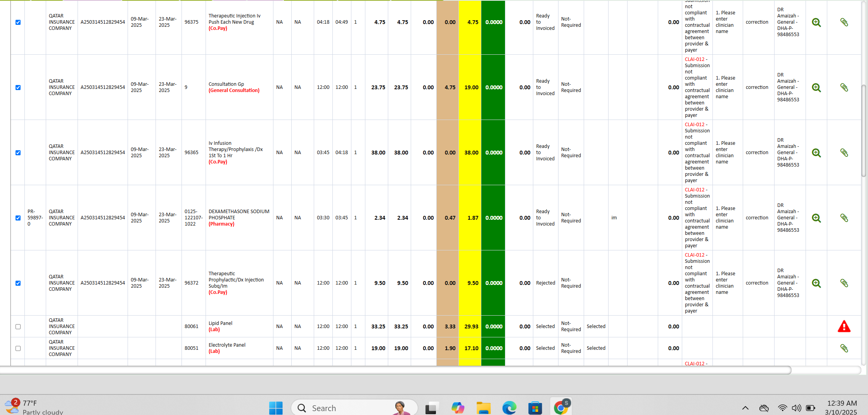
Task: Click "Consultation Gp" description text
Action: [226, 84]
